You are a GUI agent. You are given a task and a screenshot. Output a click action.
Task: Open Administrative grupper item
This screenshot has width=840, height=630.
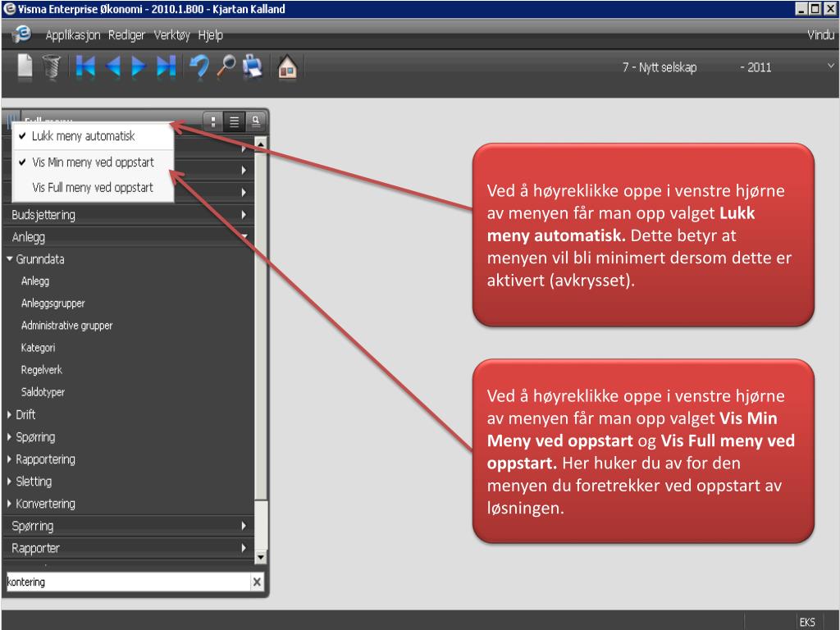(67, 326)
